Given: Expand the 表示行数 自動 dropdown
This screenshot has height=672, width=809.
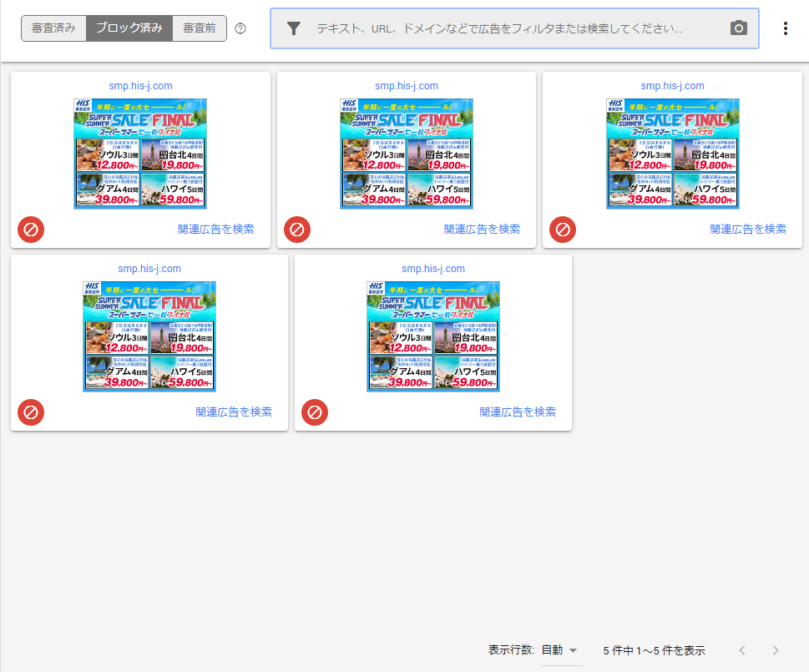Looking at the screenshot, I should (x=560, y=650).
